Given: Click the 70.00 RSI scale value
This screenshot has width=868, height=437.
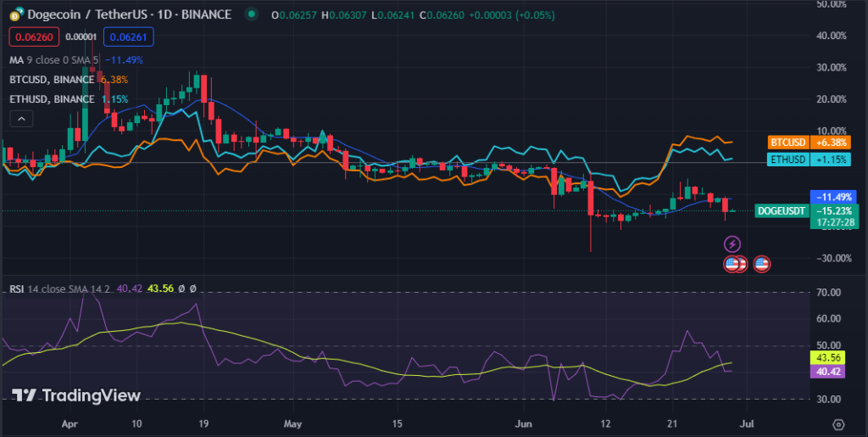Looking at the screenshot, I should pyautogui.click(x=830, y=293).
